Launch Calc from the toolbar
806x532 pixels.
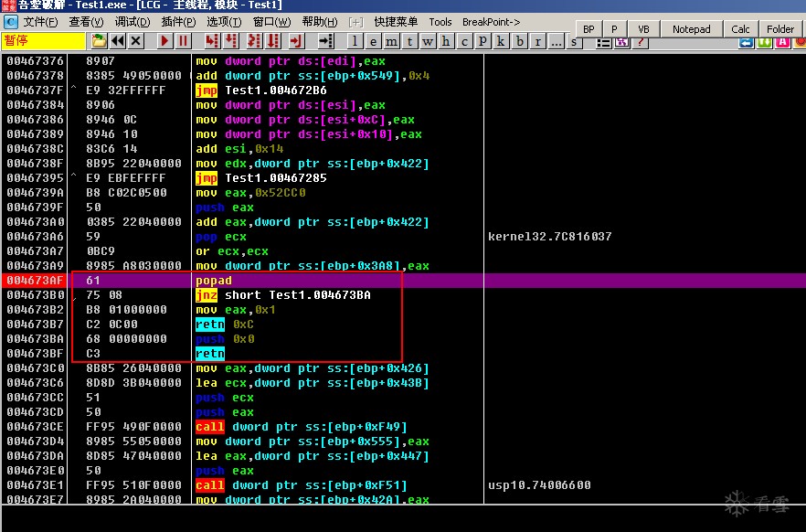pyautogui.click(x=740, y=29)
